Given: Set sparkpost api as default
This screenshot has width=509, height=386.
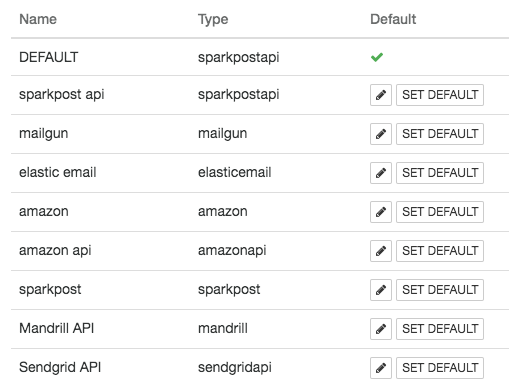Looking at the screenshot, I should pyautogui.click(x=440, y=95).
